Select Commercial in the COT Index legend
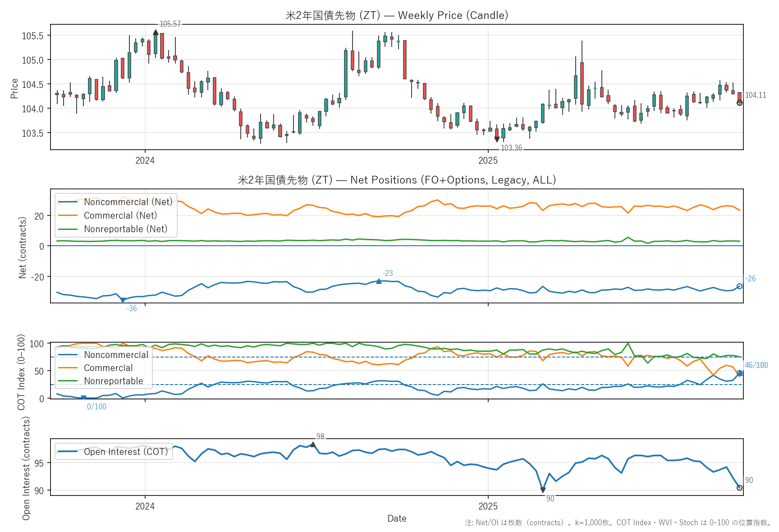The width and height of the screenshot is (779, 532). 108,368
